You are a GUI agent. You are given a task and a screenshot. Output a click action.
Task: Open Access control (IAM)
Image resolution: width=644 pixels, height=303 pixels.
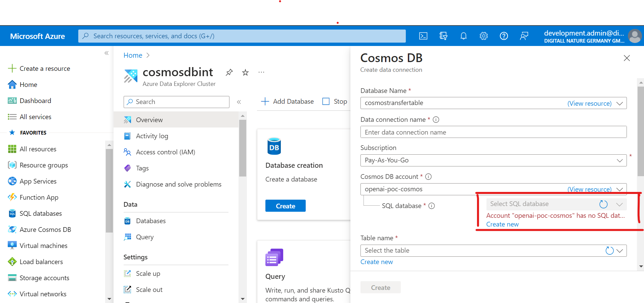point(165,152)
